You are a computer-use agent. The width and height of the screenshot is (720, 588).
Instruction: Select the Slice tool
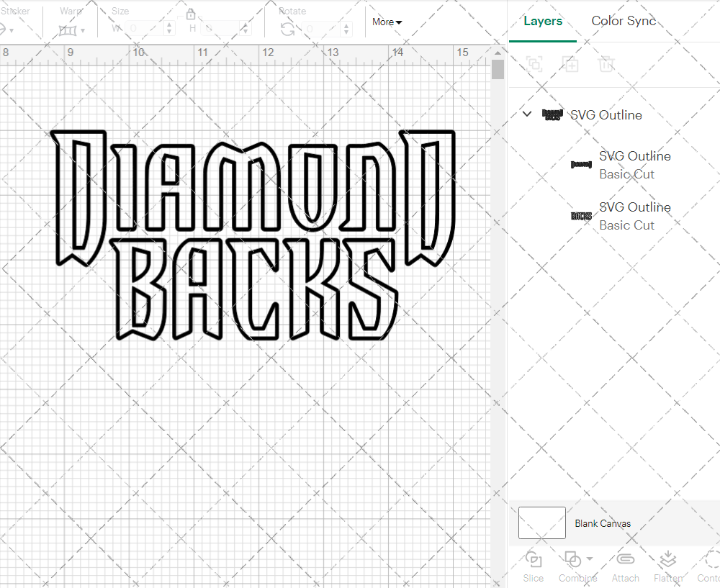533,566
